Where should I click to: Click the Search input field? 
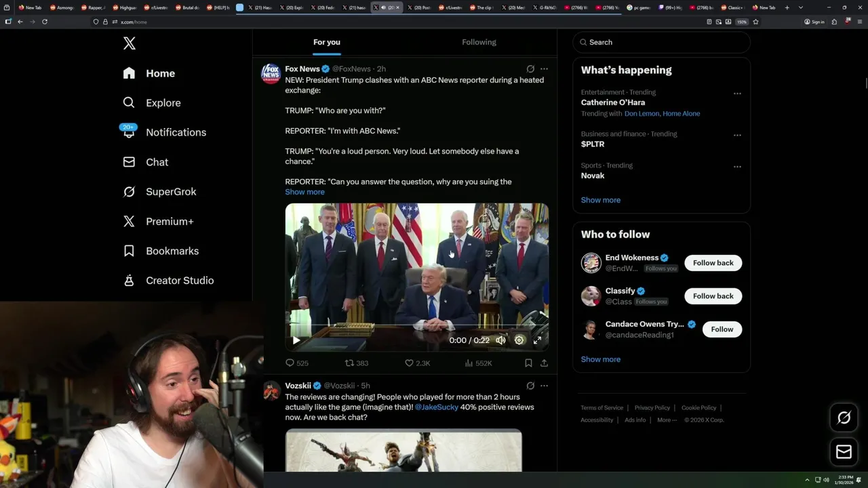pyautogui.click(x=661, y=42)
